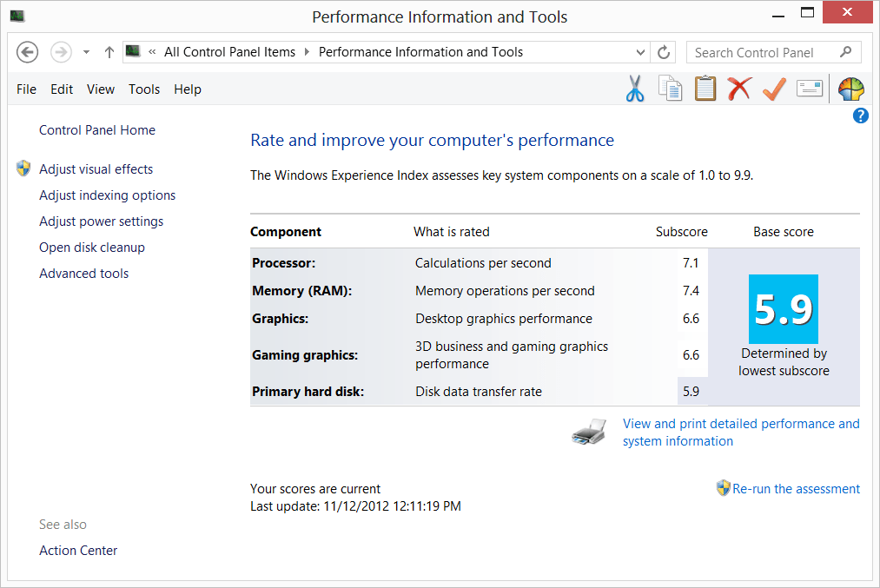The image size is (880, 588).
Task: Click the Component column header
Action: [x=286, y=232]
